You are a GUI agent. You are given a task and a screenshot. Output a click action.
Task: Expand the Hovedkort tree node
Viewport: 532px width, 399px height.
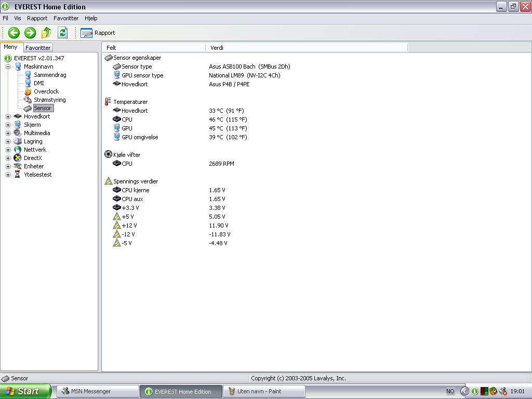pyautogui.click(x=8, y=117)
